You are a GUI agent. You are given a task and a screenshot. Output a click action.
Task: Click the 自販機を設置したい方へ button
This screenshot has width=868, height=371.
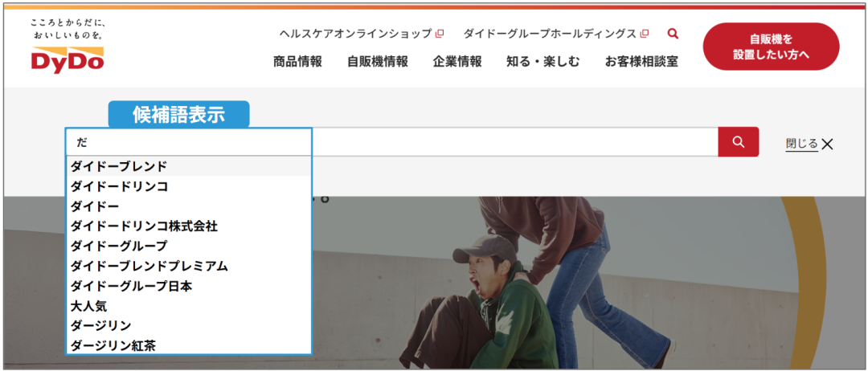(771, 47)
